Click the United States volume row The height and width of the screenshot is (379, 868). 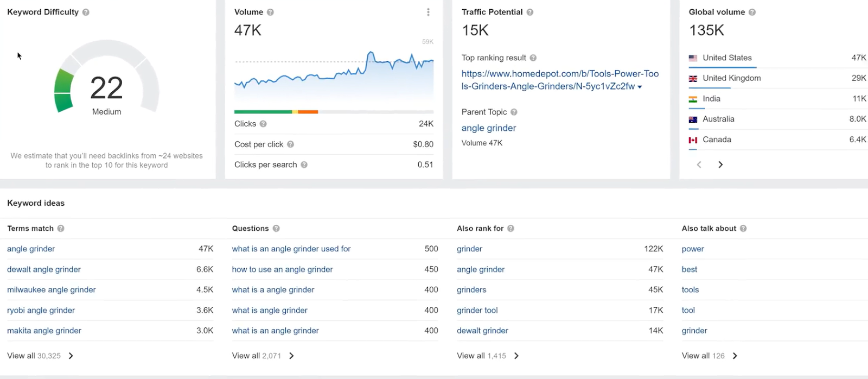(x=777, y=58)
